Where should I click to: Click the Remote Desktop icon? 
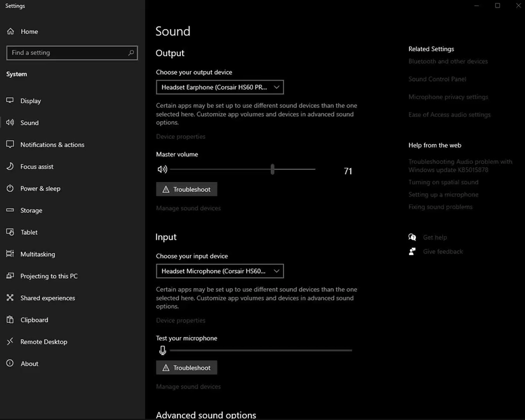10,342
